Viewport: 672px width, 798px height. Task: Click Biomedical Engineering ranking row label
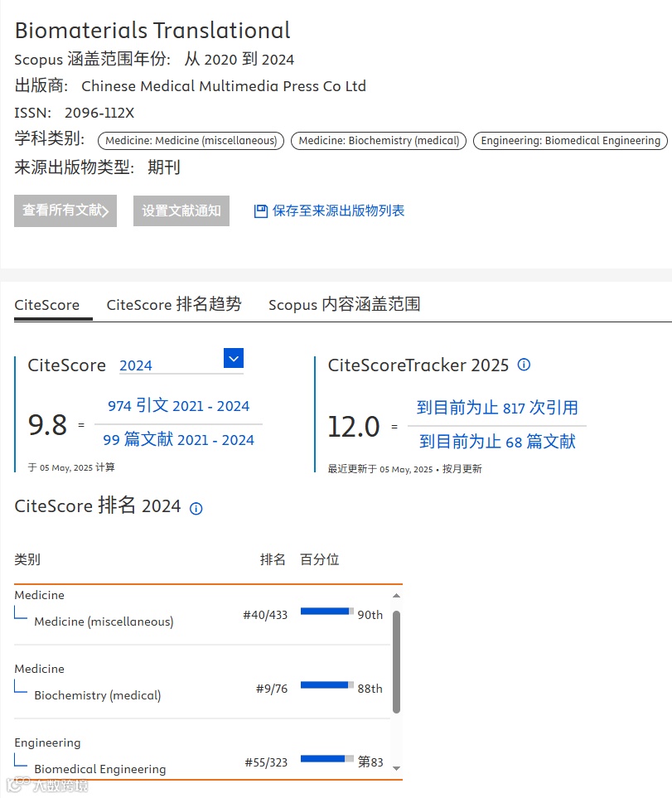tap(100, 769)
